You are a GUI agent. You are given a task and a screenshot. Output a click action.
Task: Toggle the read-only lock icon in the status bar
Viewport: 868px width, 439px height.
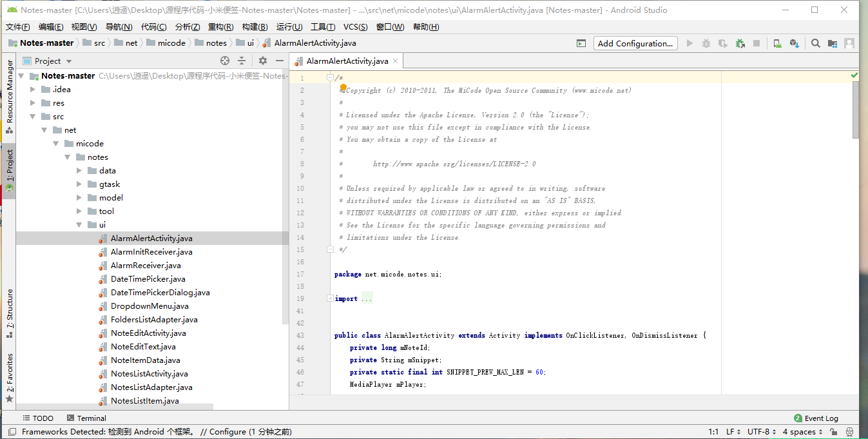point(834,432)
